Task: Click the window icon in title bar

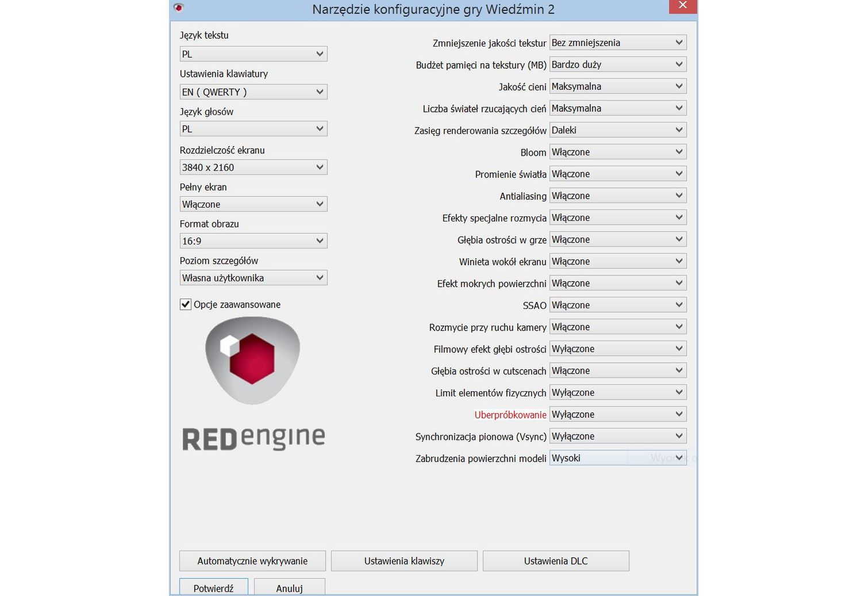Action: [x=179, y=7]
